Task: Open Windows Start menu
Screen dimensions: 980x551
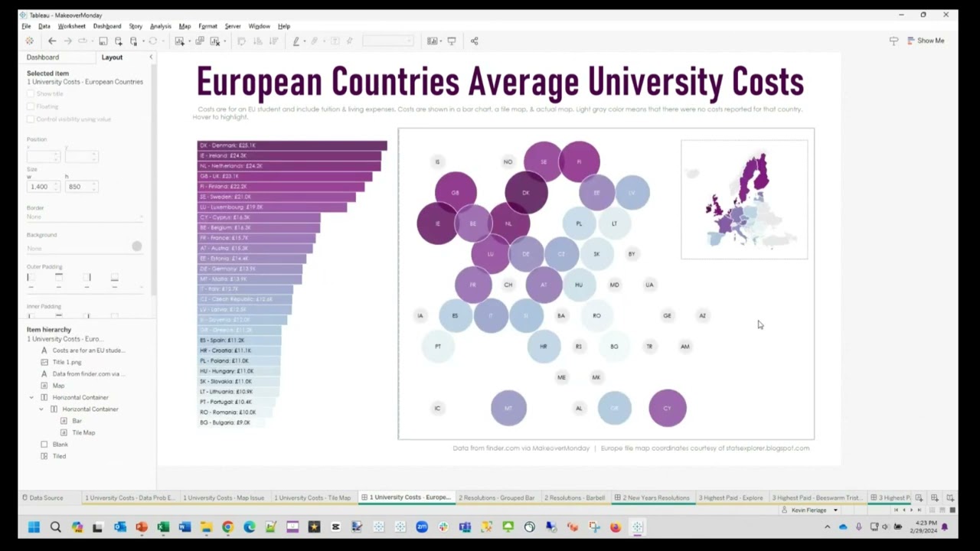Action: (x=34, y=527)
